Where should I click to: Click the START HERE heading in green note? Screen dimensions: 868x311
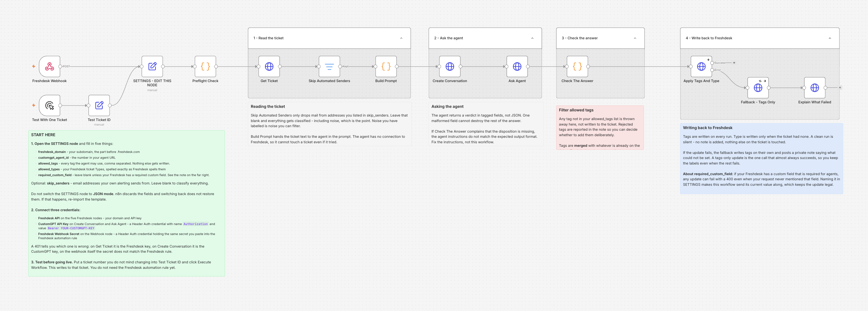pyautogui.click(x=43, y=135)
